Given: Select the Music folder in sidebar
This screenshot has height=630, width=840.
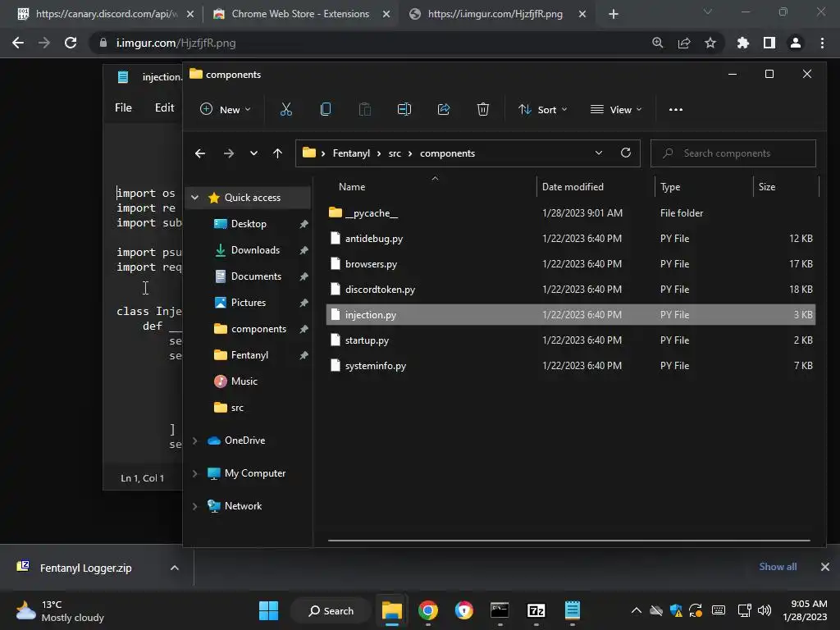Looking at the screenshot, I should [x=244, y=381].
